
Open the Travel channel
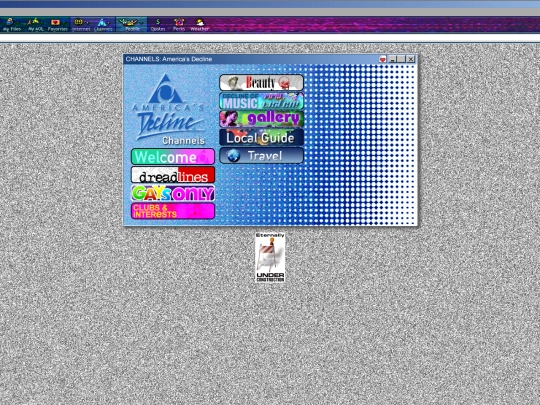[x=261, y=156]
